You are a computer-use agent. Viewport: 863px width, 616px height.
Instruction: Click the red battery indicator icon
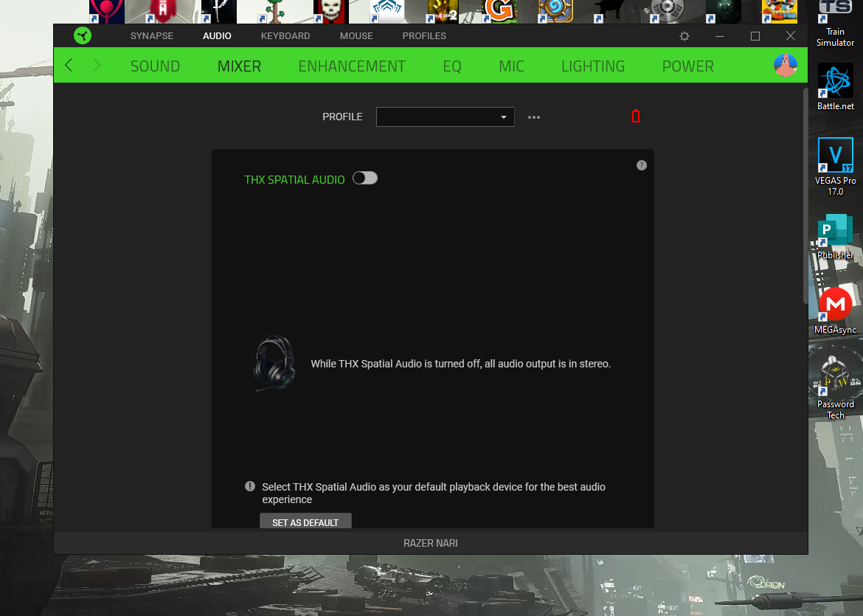click(x=636, y=116)
